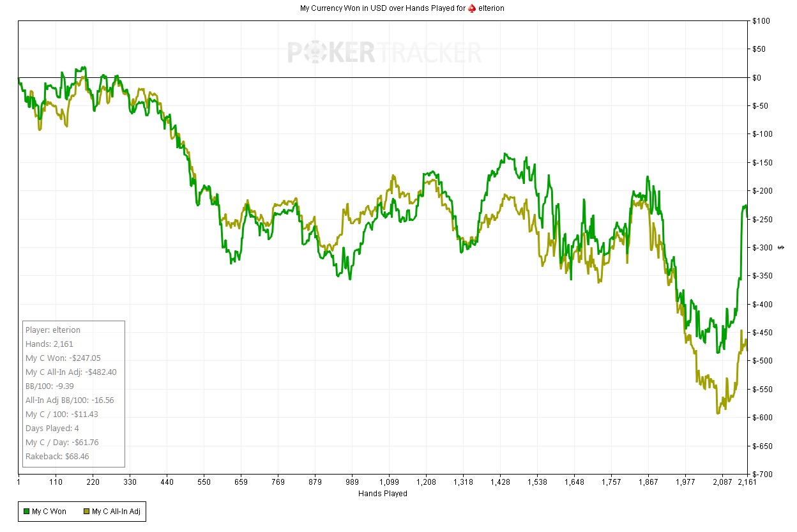Select the BB/100: -9.39 stat row
The image size is (797, 532).
click(51, 386)
